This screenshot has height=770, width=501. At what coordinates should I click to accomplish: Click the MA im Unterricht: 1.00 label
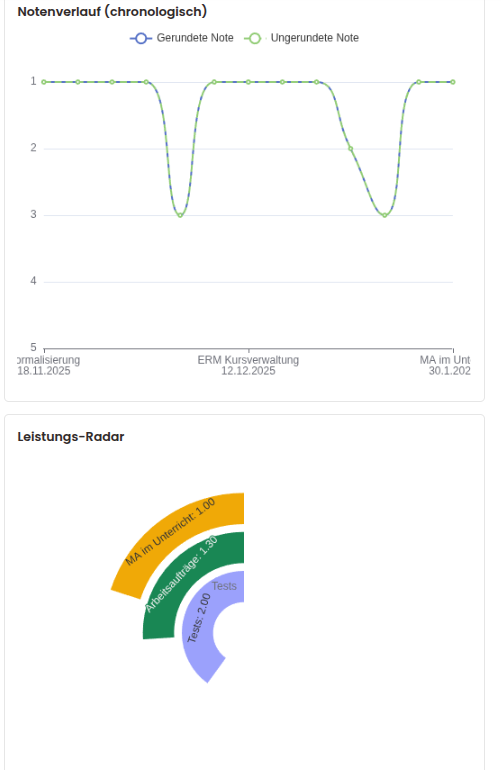pyautogui.click(x=170, y=532)
